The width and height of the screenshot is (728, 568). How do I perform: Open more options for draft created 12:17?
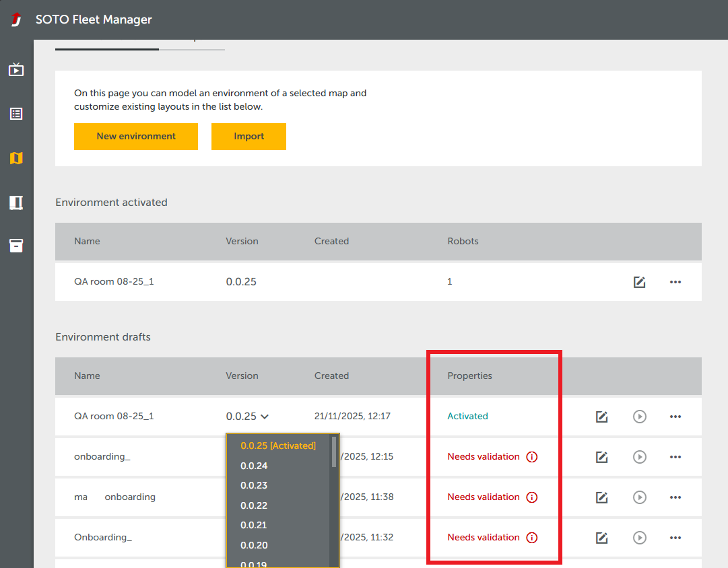pyautogui.click(x=675, y=417)
